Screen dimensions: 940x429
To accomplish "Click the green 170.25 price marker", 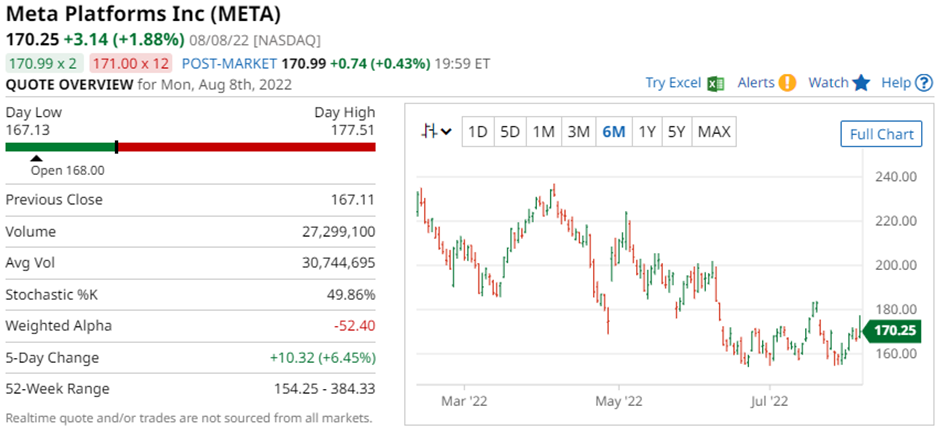I will click(890, 331).
